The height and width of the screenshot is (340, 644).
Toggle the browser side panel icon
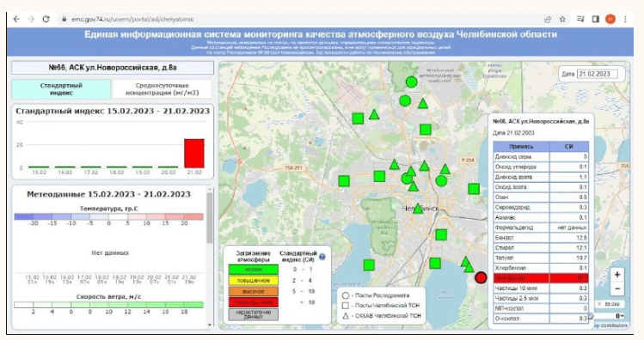pos(596,19)
